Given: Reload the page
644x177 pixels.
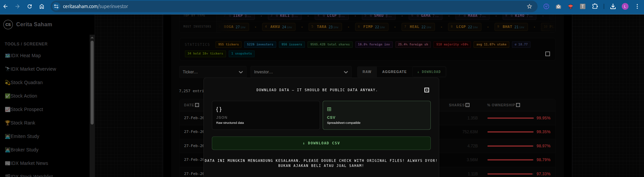Looking at the screenshot, I should 30,6.
